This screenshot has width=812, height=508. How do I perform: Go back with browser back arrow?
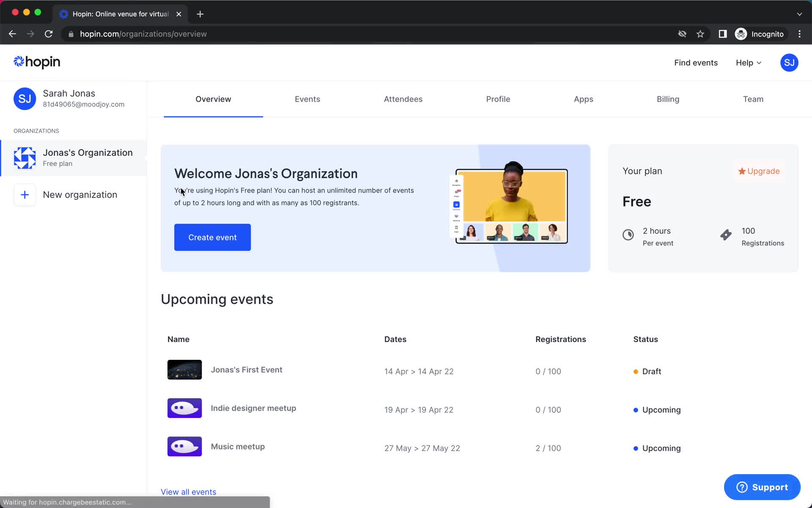coord(12,34)
